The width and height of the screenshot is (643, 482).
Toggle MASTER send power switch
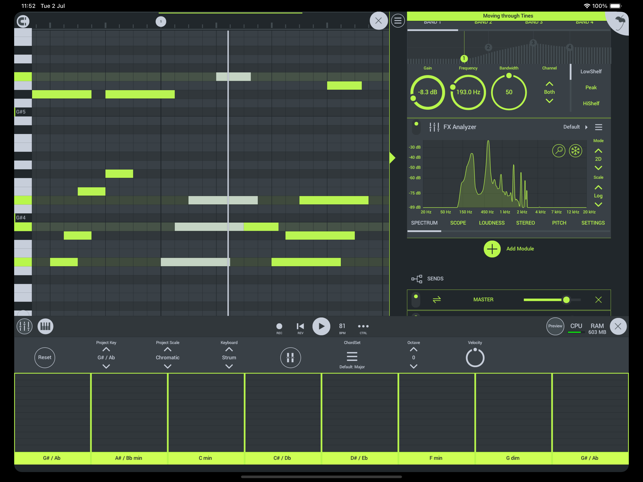(x=416, y=300)
